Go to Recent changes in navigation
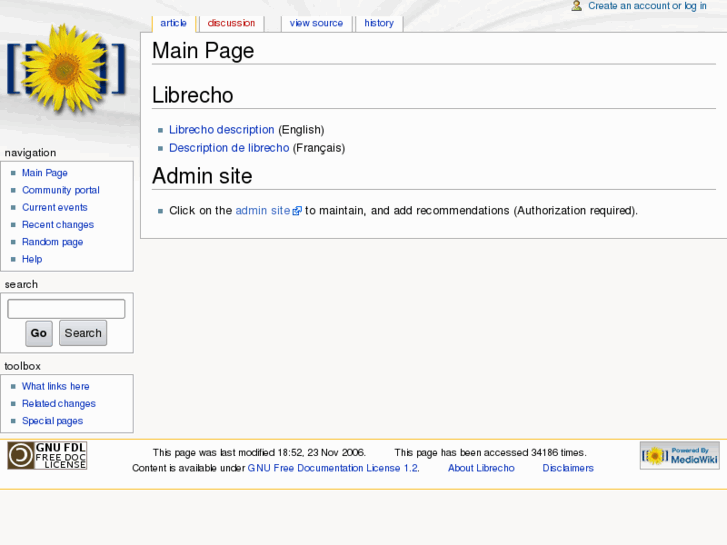The height and width of the screenshot is (545, 727). point(58,225)
